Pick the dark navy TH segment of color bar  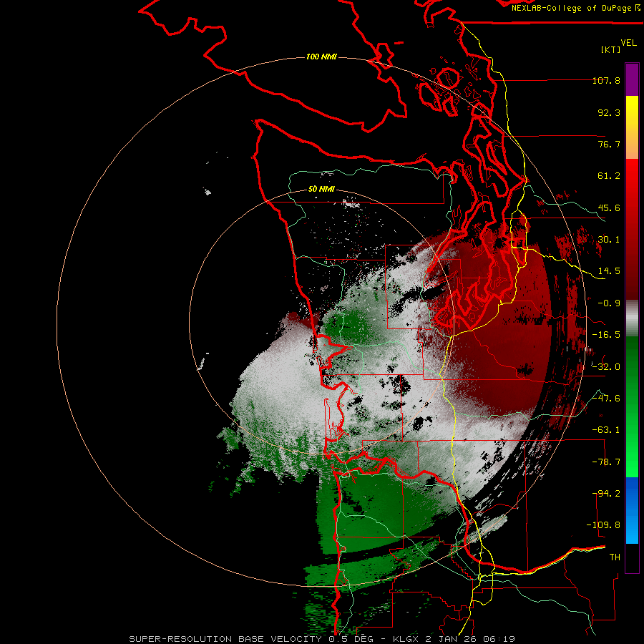(632, 557)
